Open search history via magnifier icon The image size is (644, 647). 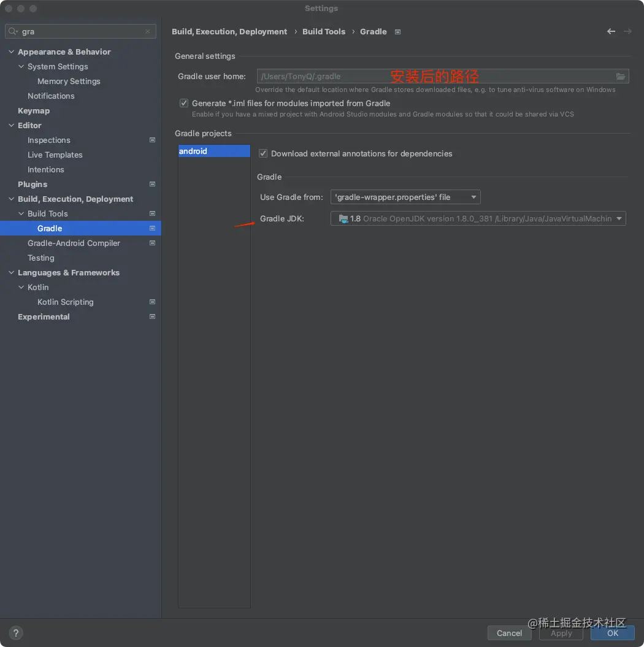(x=13, y=31)
